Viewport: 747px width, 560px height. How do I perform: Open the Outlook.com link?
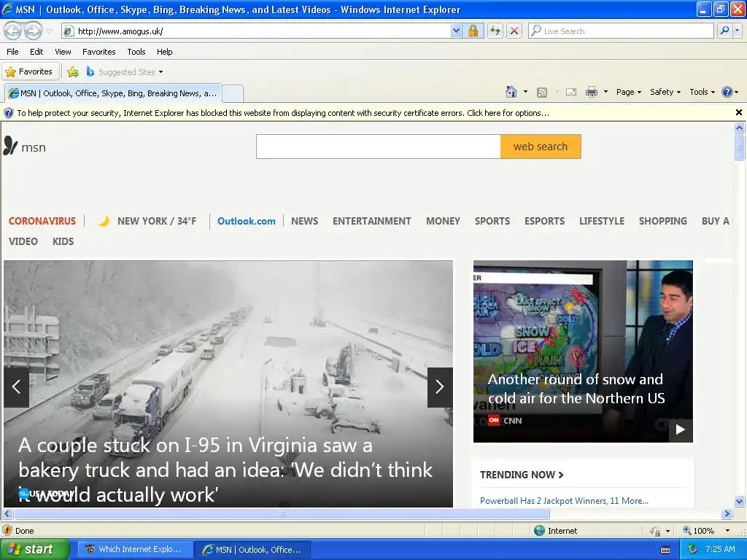click(x=247, y=221)
